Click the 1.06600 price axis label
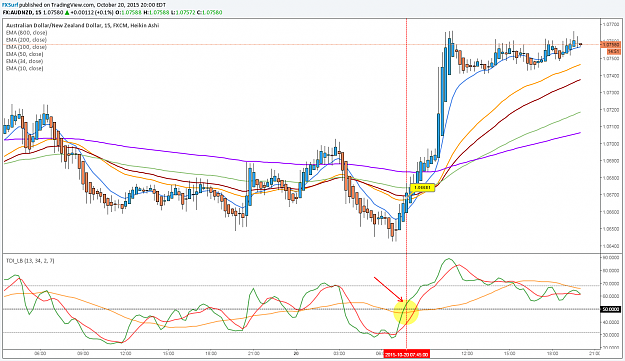The image size is (625, 361). pos(612,212)
